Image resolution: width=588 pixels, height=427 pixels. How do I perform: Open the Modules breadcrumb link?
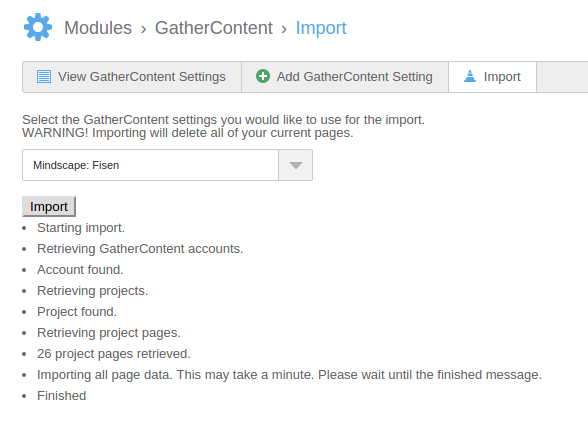98,28
